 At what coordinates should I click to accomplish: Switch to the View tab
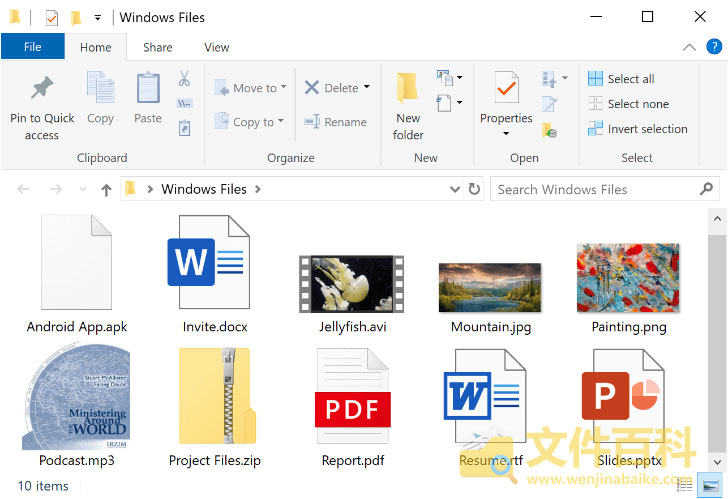[217, 47]
